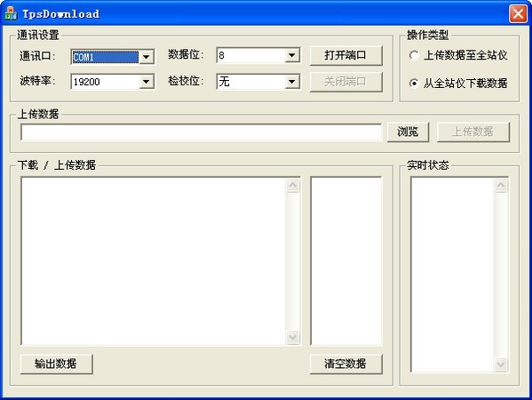Click scroll-up arrow in 实时状态 panel
This screenshot has width=532, height=400.
(x=501, y=186)
